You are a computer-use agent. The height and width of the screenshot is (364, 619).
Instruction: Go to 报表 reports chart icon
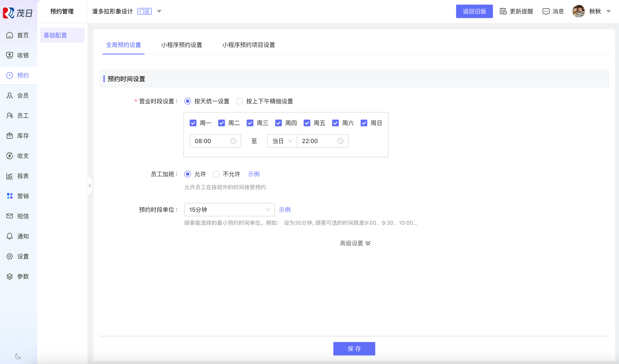click(x=10, y=176)
